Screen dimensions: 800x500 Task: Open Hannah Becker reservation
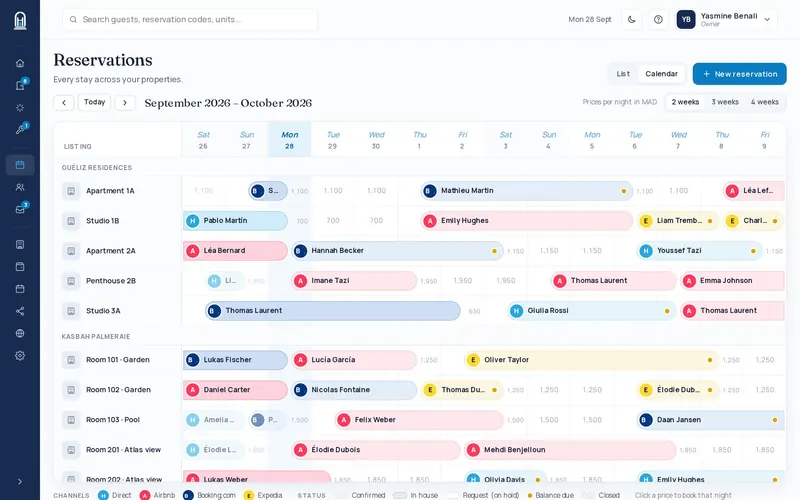[397, 251]
